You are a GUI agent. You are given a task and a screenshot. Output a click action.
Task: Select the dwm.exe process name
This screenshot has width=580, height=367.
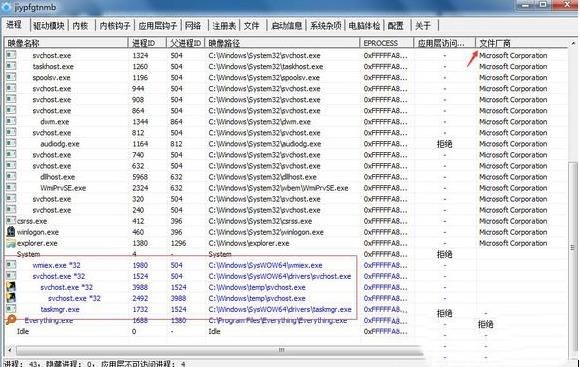pos(54,122)
